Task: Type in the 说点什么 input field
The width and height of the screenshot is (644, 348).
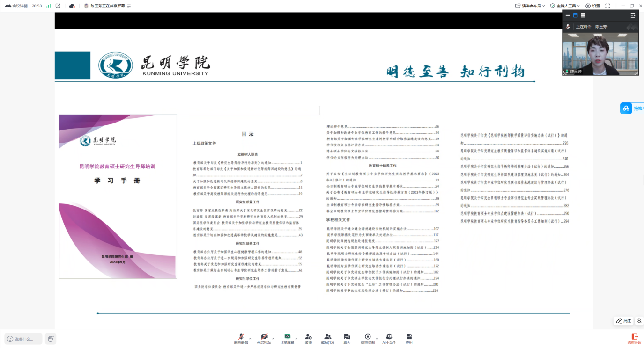Action: coord(23,339)
